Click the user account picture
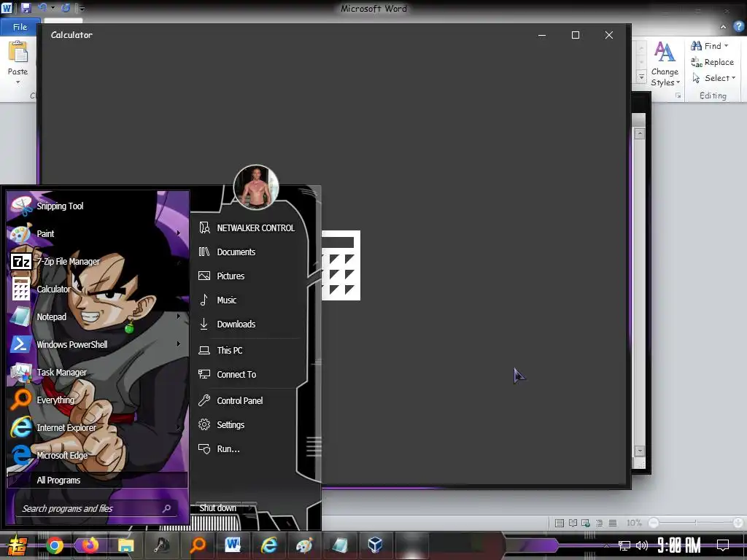Viewport: 747px width, 560px height. 256,187
